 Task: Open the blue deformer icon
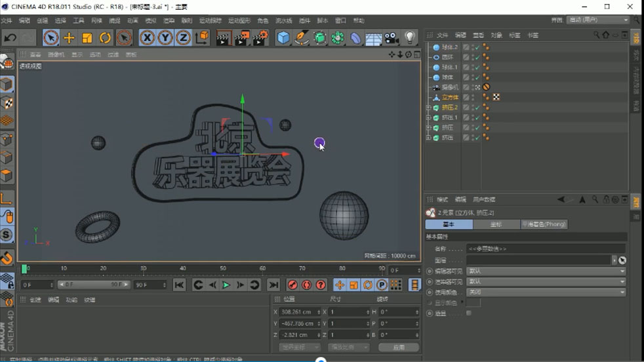coord(355,38)
